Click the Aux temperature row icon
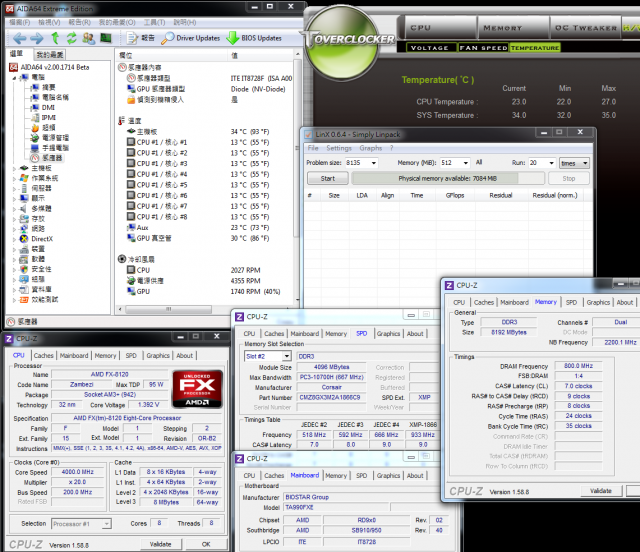This screenshot has height=552, width=640. pyautogui.click(x=131, y=227)
